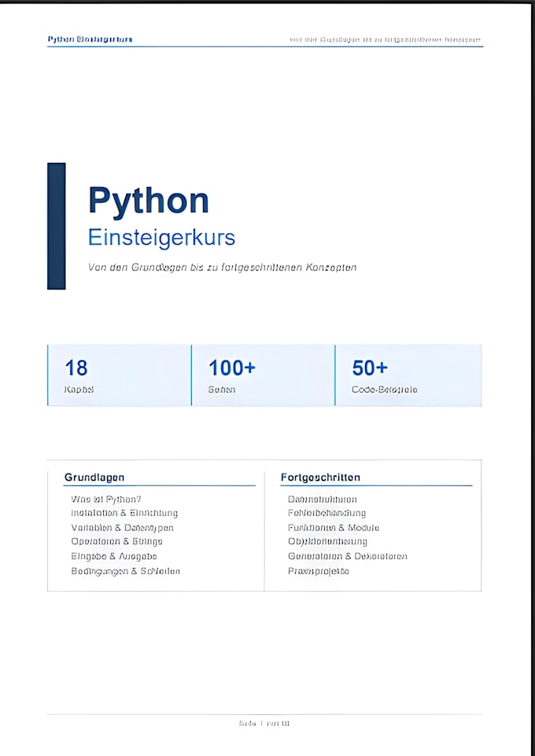Click the "Einsteigerkurs" subtitle heading

[x=161, y=238]
